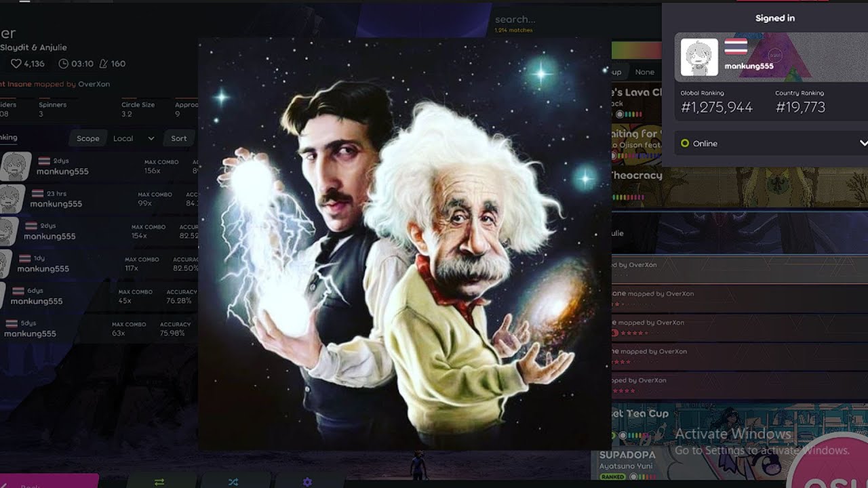Pick a random beatmap with the shuffle icon
Screen dimensions: 868x488
(x=233, y=482)
